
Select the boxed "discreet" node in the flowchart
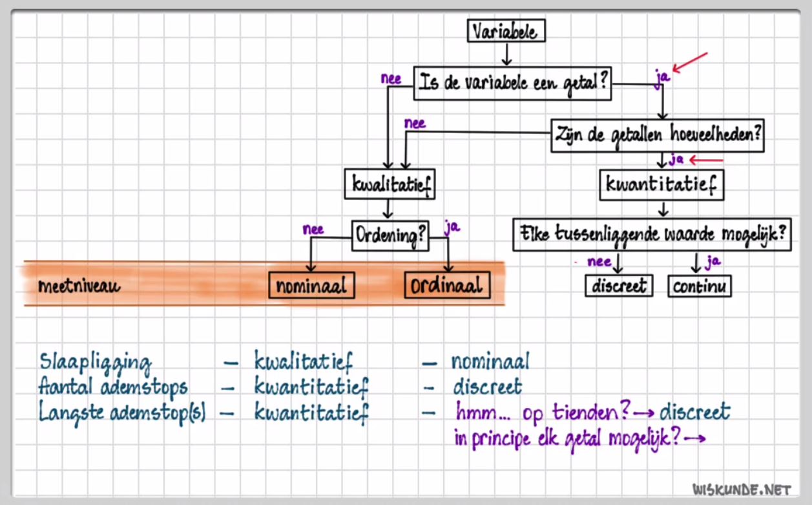coord(619,286)
